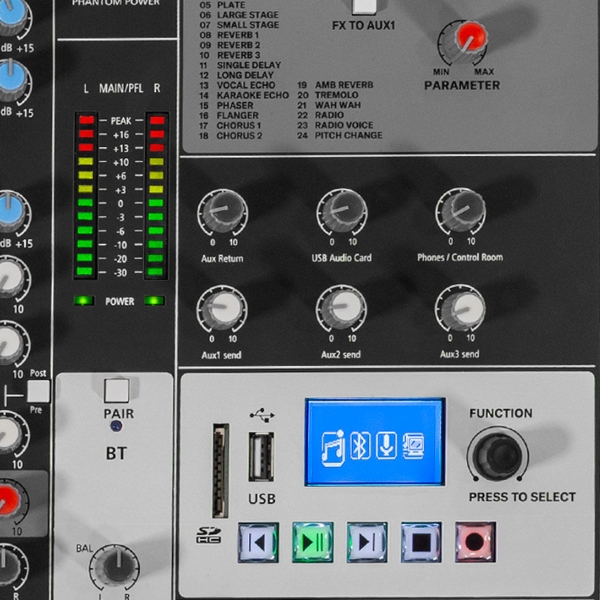Toggle the BT PAIR button

(x=116, y=391)
